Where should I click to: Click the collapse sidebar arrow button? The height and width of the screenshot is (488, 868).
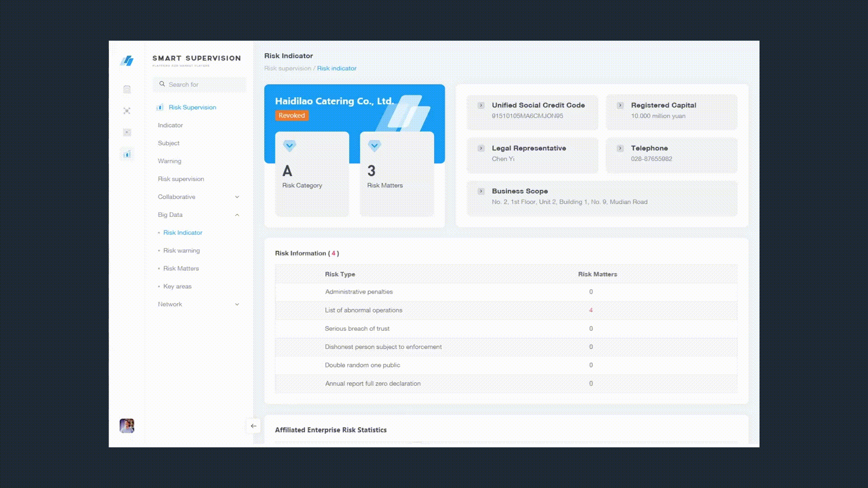[x=254, y=426]
